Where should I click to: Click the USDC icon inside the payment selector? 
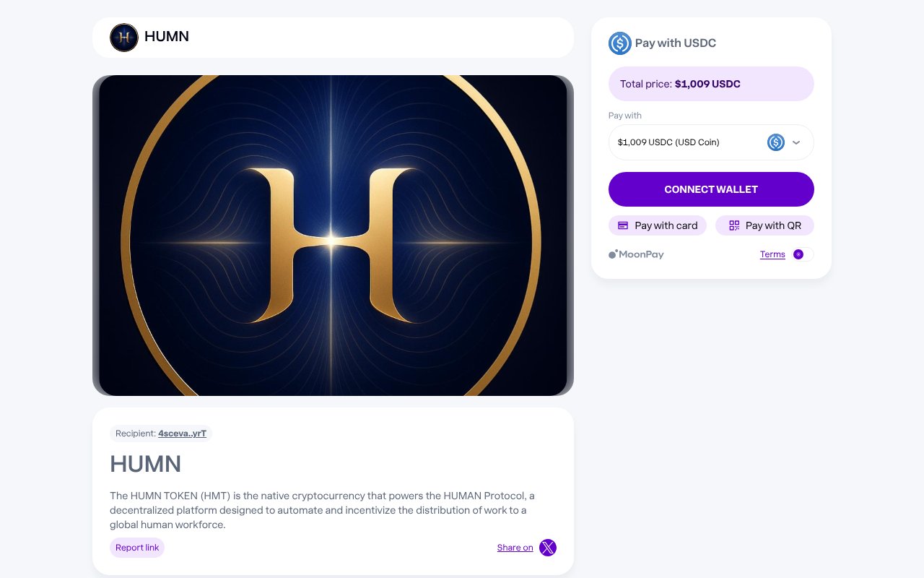point(776,142)
